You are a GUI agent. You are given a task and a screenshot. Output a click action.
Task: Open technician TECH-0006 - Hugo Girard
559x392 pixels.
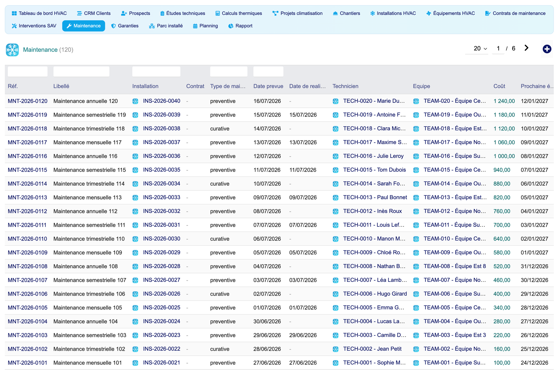(x=375, y=294)
